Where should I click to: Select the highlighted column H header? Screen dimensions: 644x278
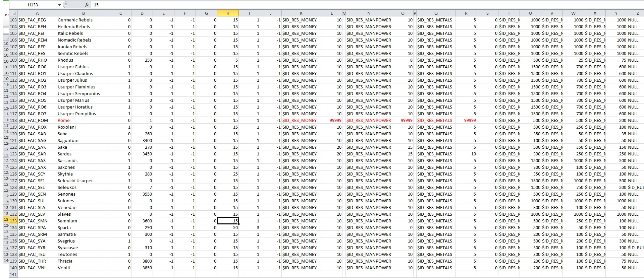click(x=228, y=13)
